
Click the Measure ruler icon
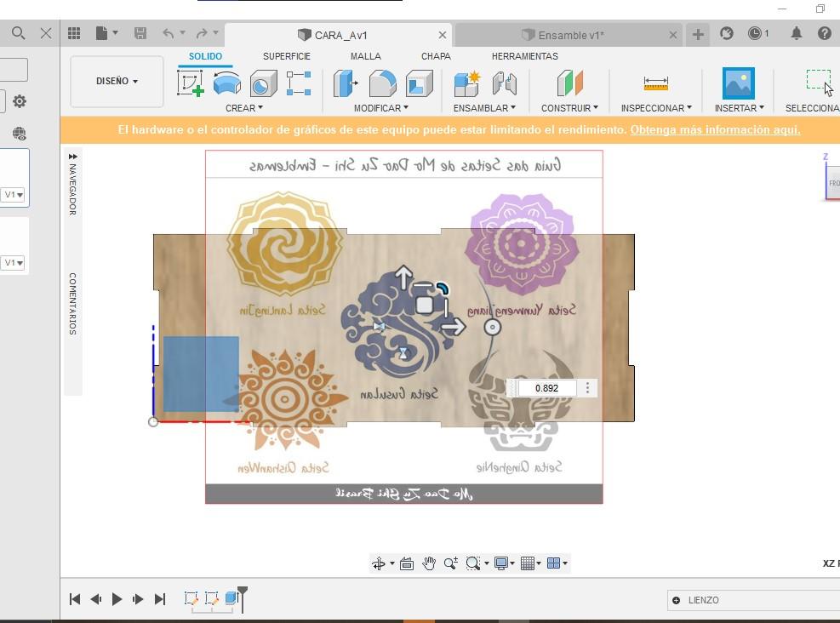[x=655, y=83]
